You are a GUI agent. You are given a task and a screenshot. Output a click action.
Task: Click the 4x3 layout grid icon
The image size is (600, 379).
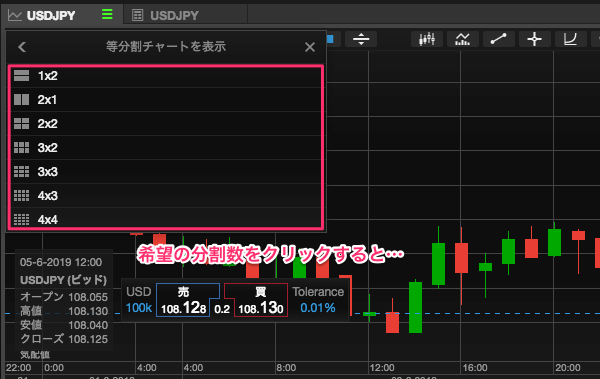pos(21,196)
